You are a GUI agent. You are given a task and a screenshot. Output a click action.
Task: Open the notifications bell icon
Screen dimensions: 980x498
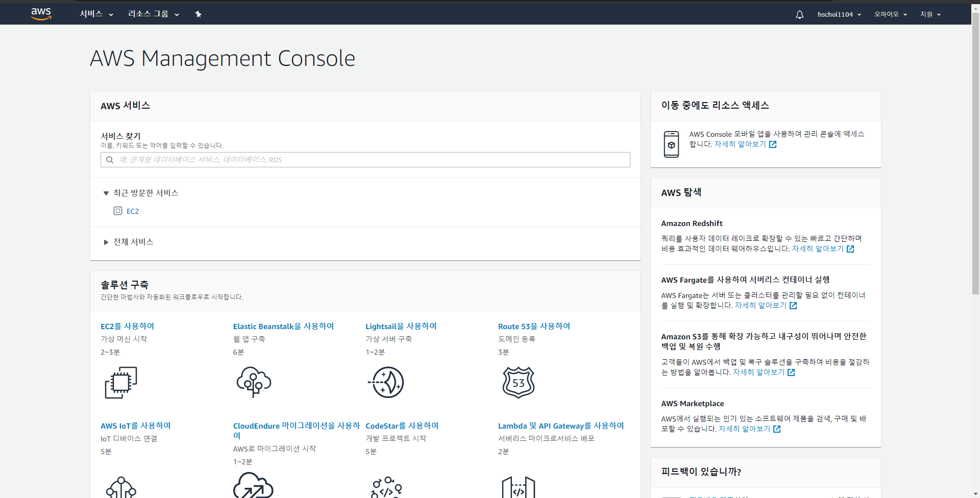point(799,14)
